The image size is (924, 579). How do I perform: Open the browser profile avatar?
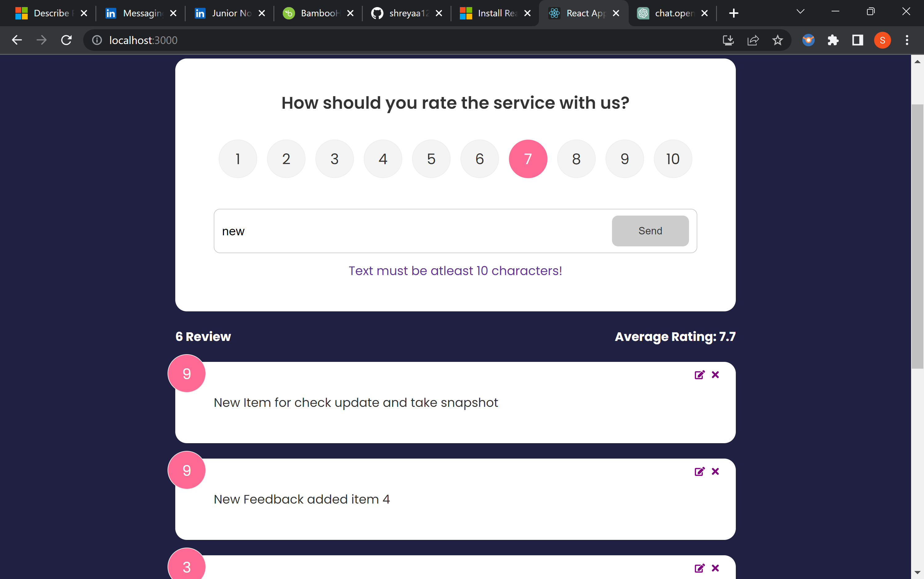coord(882,40)
